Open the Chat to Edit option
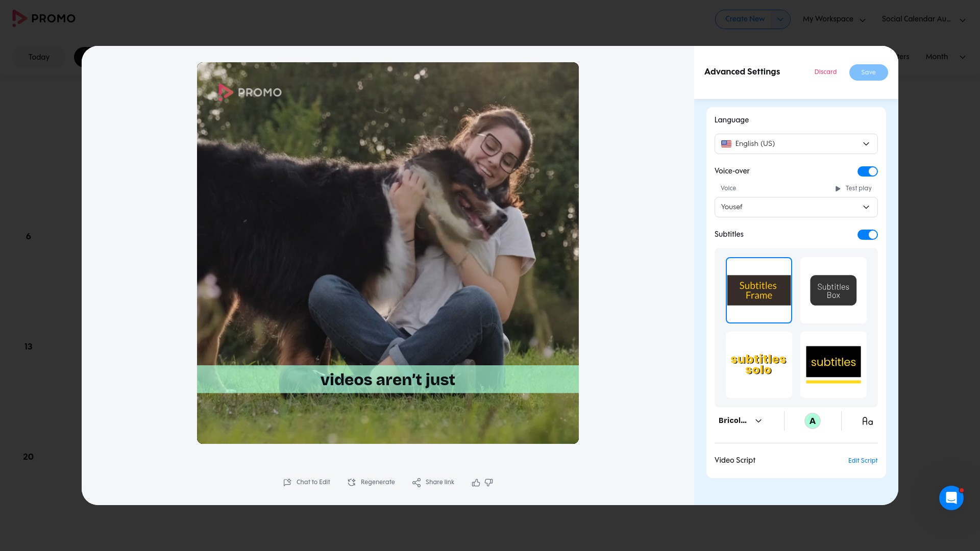 click(307, 482)
